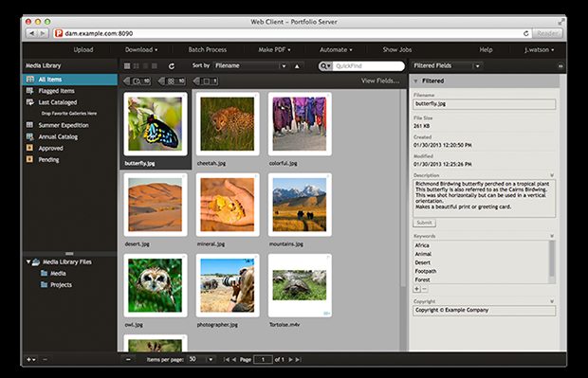Select the mineral.jpg thumbnail
The image size is (588, 378).
tap(228, 205)
